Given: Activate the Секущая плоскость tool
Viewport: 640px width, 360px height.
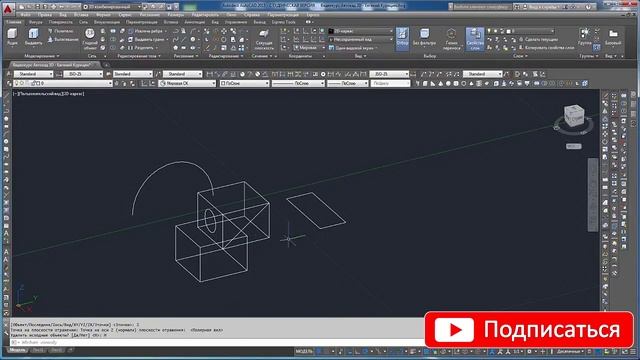Looking at the screenshot, I should [x=264, y=39].
